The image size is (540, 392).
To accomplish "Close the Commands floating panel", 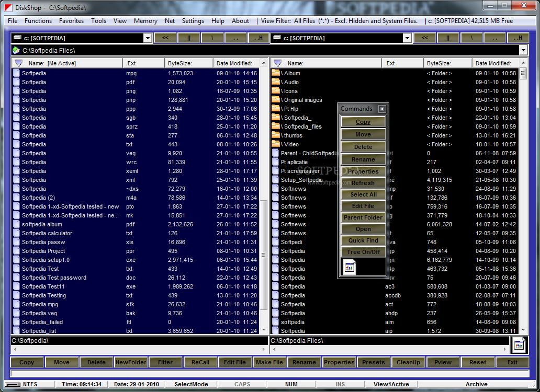I will 382,109.
